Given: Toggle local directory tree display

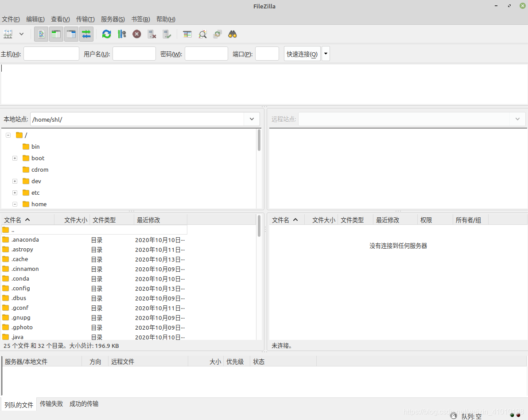Looking at the screenshot, I should pos(56,34).
